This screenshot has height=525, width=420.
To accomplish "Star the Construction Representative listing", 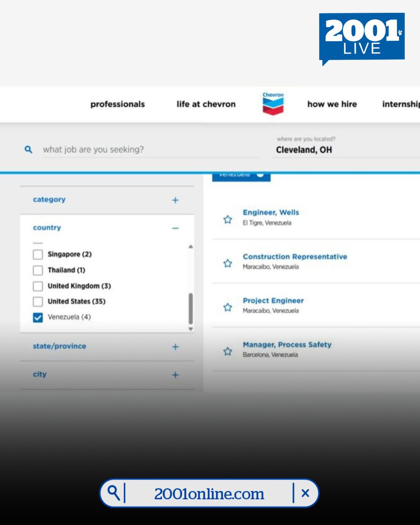I will (x=227, y=263).
